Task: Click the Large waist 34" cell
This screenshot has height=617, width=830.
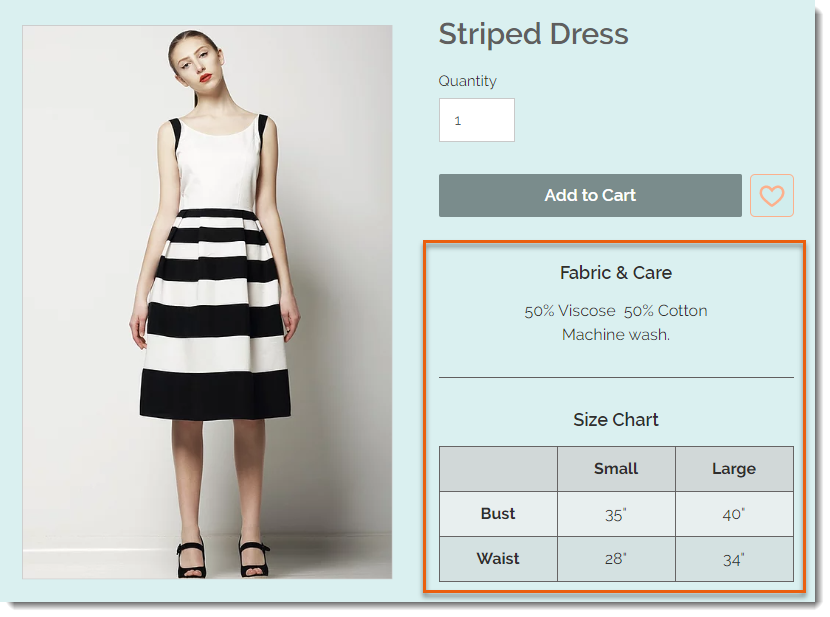Action: point(734,559)
